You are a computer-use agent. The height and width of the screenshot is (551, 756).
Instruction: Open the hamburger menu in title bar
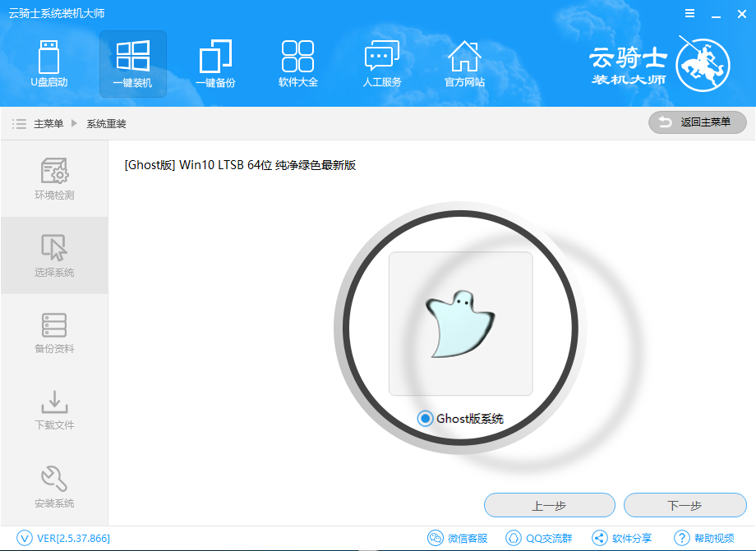[690, 14]
